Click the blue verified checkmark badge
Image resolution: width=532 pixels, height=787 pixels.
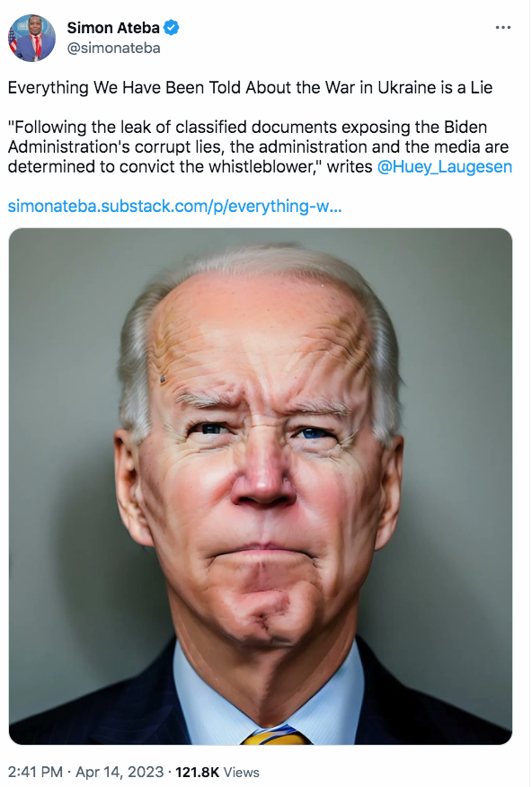coord(172,28)
